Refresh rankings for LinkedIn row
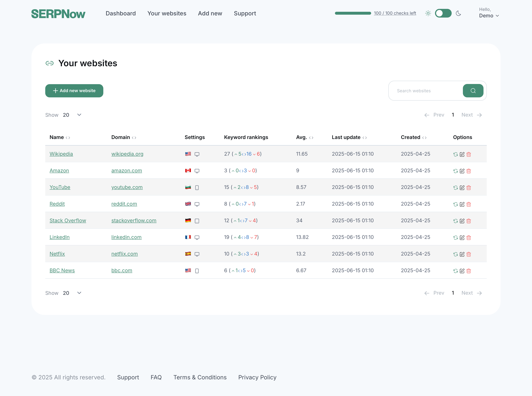Screen dimensions: 532x396 [x=456, y=238]
